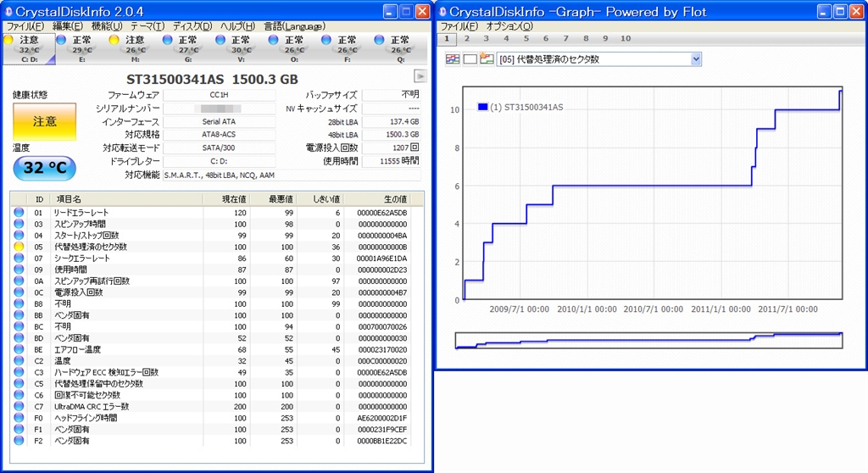The image size is (868, 473).
Task: Open ファイル(F) menu in Graph window
Action: click(459, 26)
